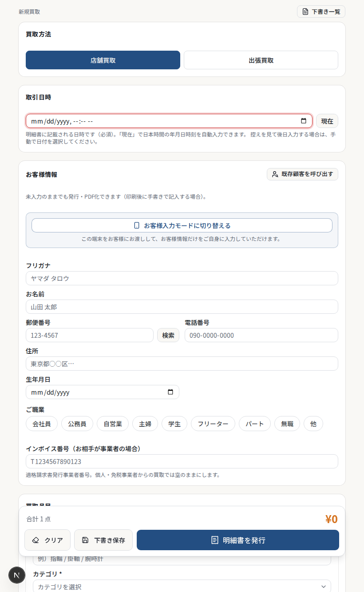Click the インボイス番号 input field

[182, 461]
